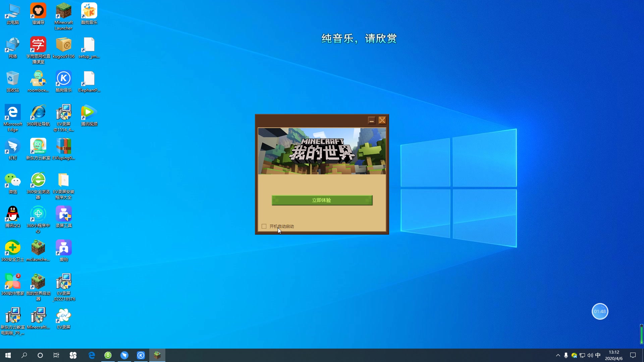Open 回收站 recycle bin
The image size is (644, 362).
click(x=13, y=82)
